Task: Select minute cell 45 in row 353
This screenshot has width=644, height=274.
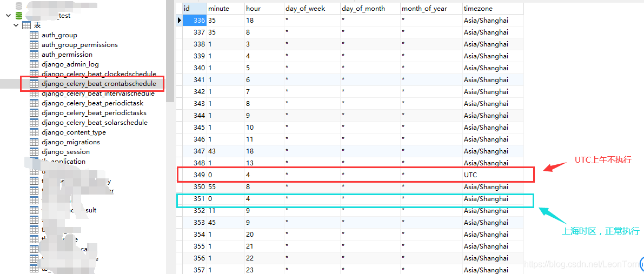Action: 225,223
